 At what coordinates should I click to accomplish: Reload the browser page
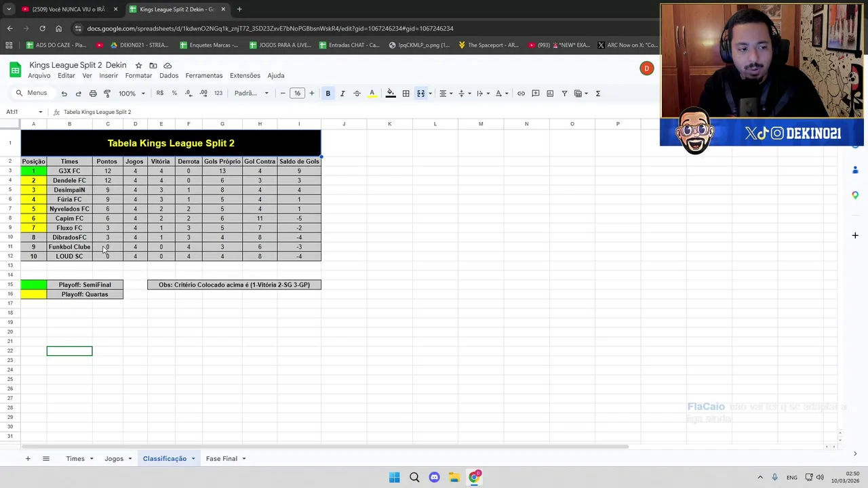(42, 28)
